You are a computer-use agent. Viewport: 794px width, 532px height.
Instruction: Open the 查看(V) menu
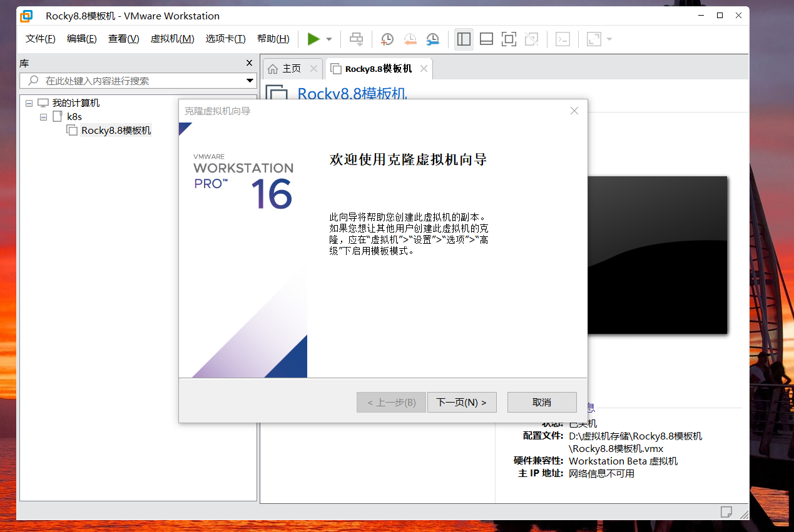(124, 39)
